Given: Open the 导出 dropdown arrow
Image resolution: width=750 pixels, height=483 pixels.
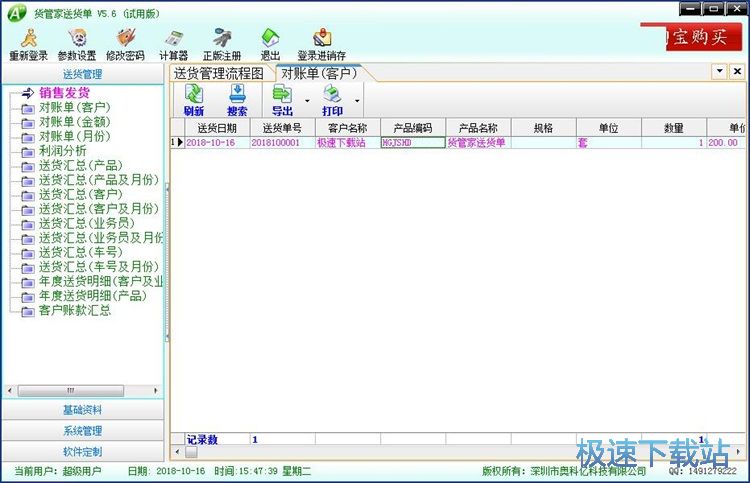Looking at the screenshot, I should 307,100.
